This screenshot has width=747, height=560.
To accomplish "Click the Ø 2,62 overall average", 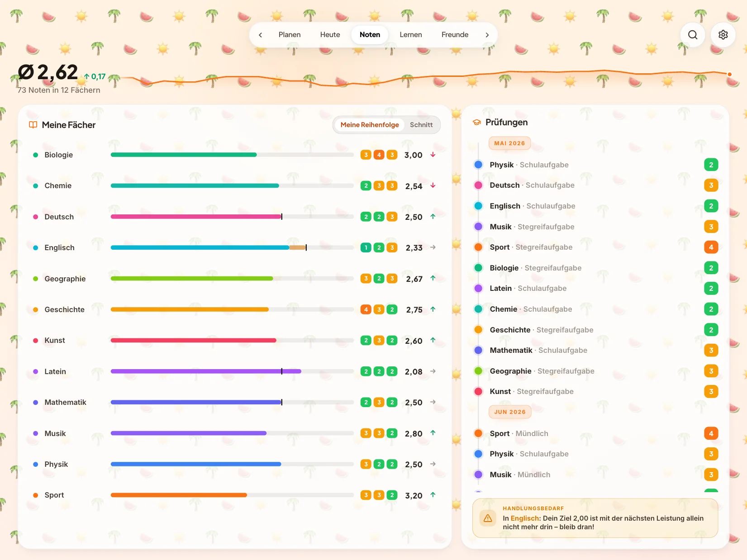I will point(48,72).
